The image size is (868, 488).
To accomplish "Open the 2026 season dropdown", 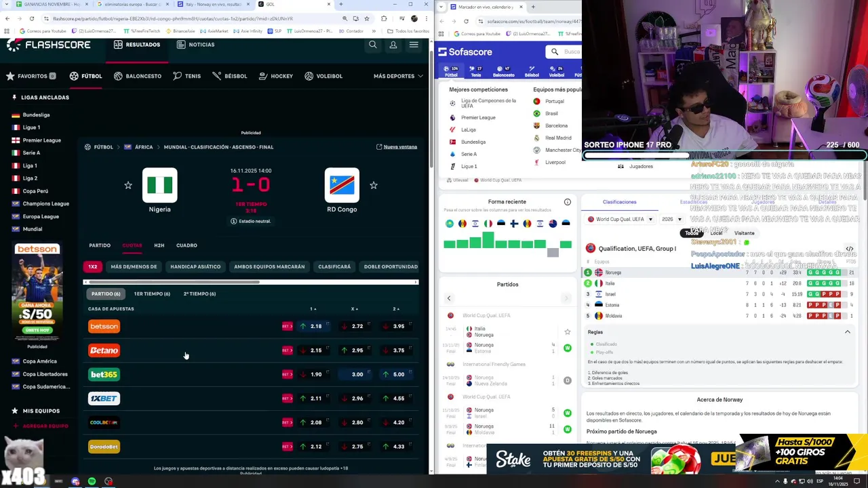I will click(671, 219).
